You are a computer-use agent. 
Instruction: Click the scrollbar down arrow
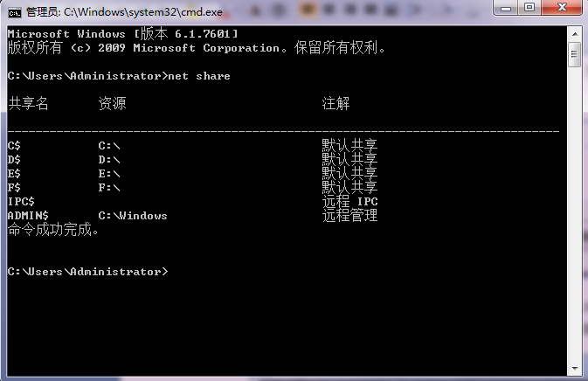pyautogui.click(x=575, y=368)
